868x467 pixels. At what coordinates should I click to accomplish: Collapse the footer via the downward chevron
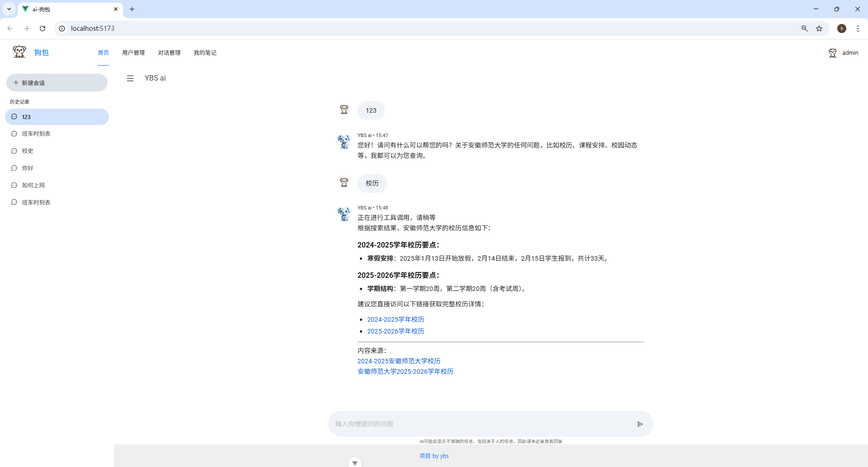tap(355, 462)
